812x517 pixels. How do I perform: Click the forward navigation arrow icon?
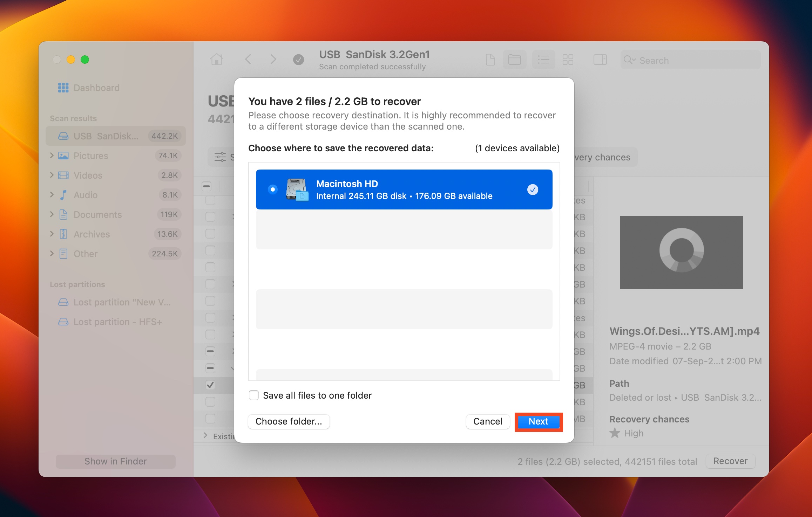click(272, 60)
